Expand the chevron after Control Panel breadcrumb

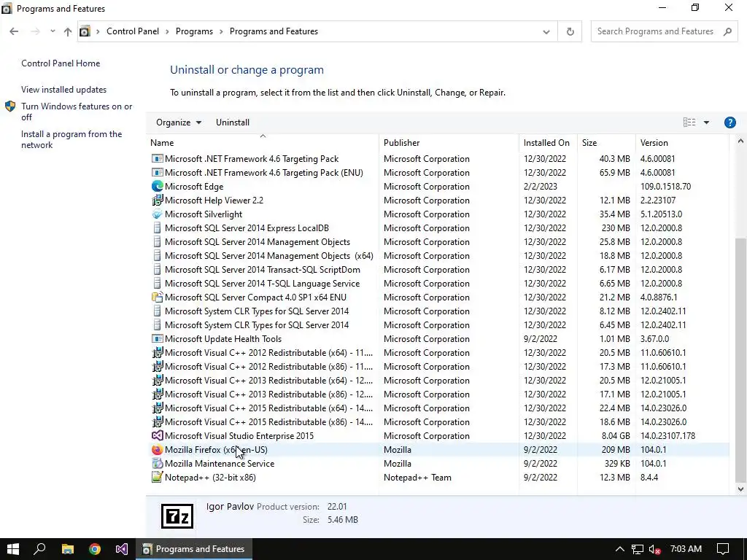(x=167, y=31)
